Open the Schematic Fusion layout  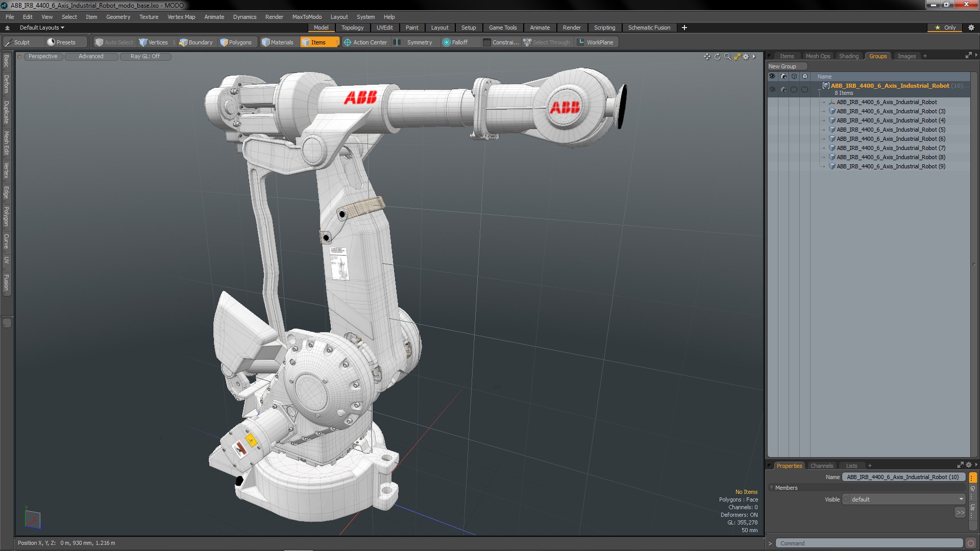[649, 28]
